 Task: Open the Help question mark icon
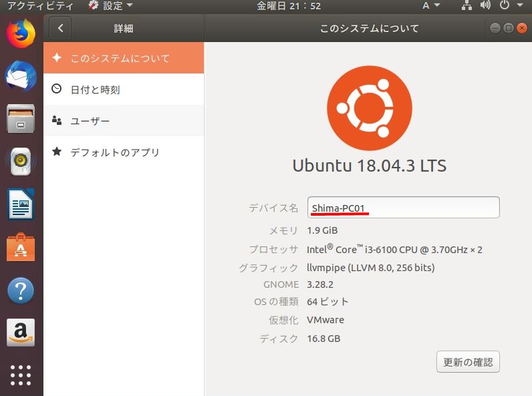(x=21, y=290)
